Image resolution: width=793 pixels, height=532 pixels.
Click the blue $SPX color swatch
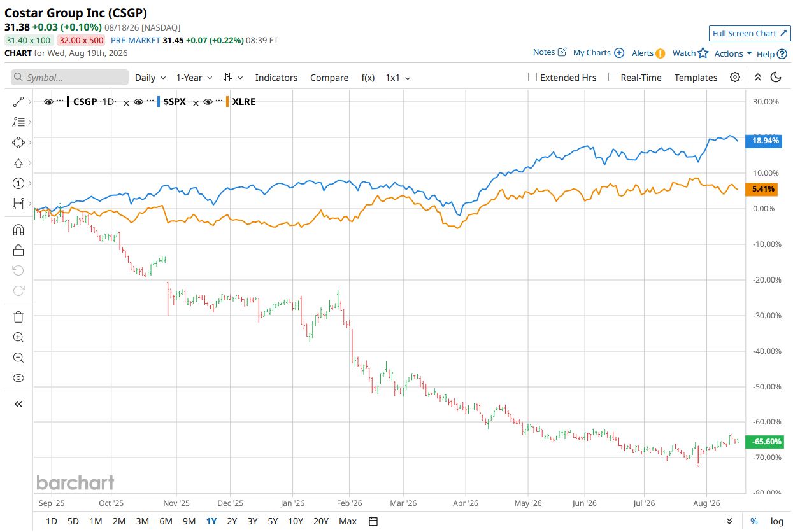click(x=159, y=102)
